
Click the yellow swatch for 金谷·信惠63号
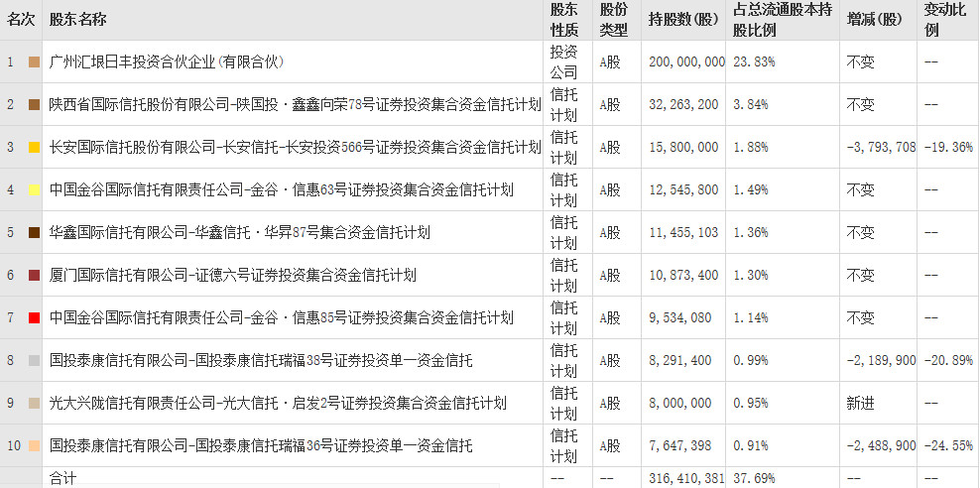click(35, 190)
